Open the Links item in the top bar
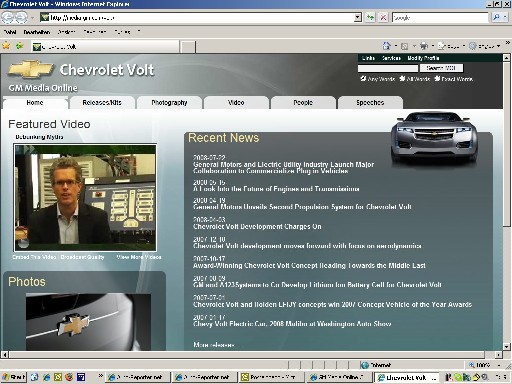The height and width of the screenshot is (384, 512). (x=368, y=58)
